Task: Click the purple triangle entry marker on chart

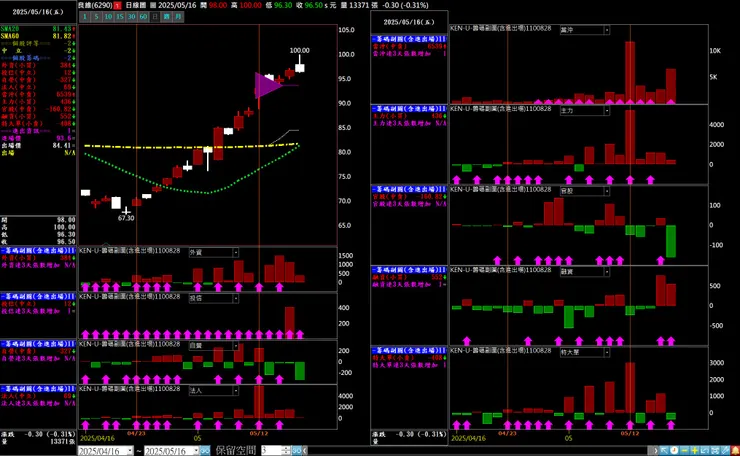Action: pyautogui.click(x=268, y=85)
